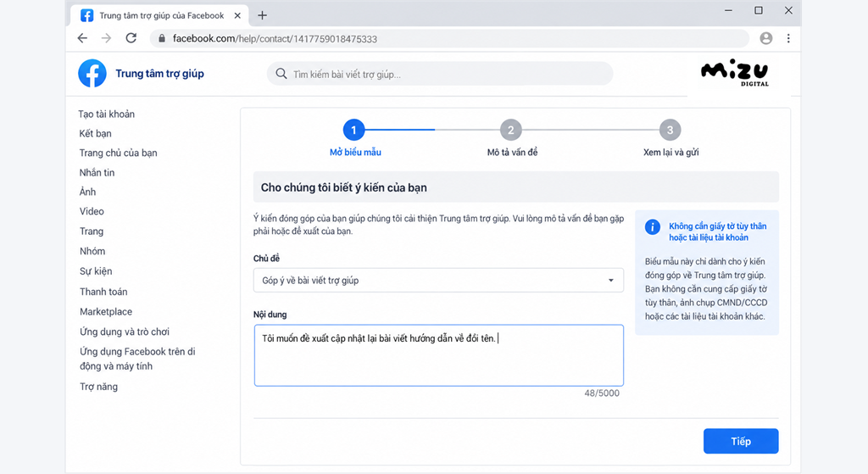Viewport: 868px width, 474px height.
Task: Open Nhắn tin in sidebar
Action: [x=97, y=173]
